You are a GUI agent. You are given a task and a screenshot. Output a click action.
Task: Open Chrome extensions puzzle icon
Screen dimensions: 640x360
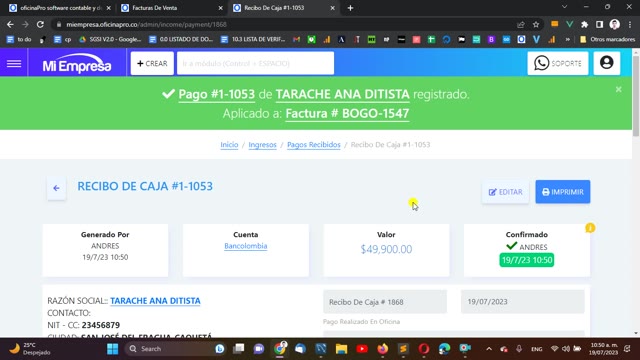coord(584,24)
